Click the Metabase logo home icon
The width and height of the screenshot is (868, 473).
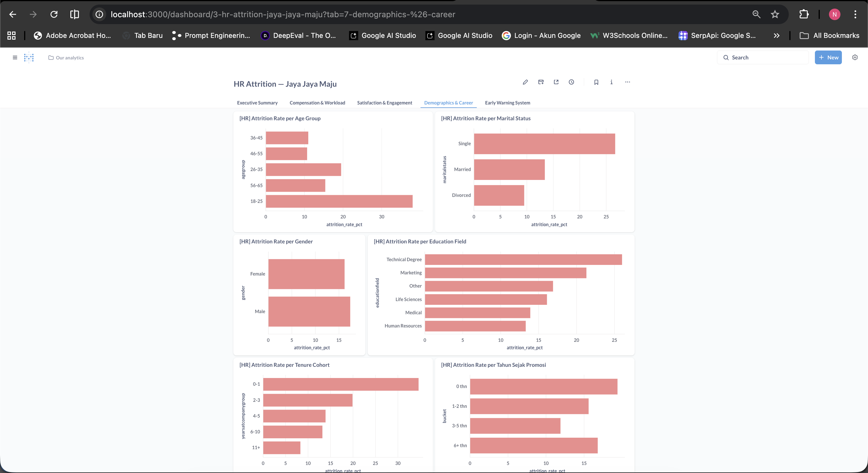29,58
